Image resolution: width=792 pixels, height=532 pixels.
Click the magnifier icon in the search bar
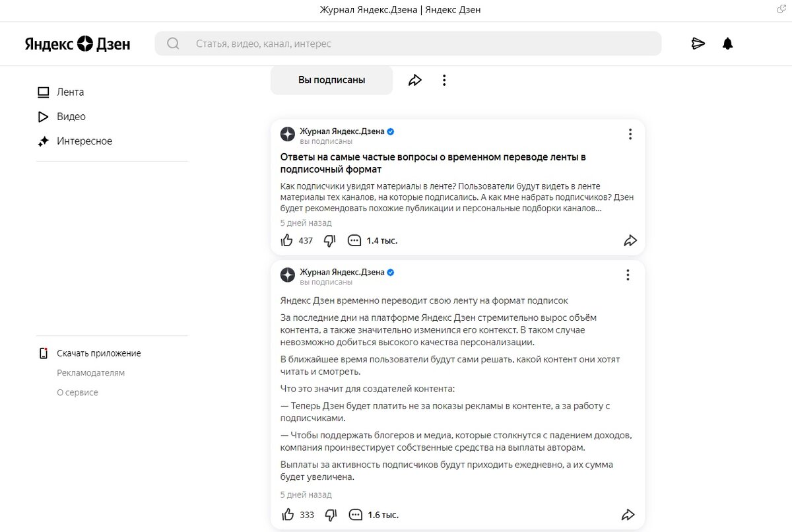point(172,43)
